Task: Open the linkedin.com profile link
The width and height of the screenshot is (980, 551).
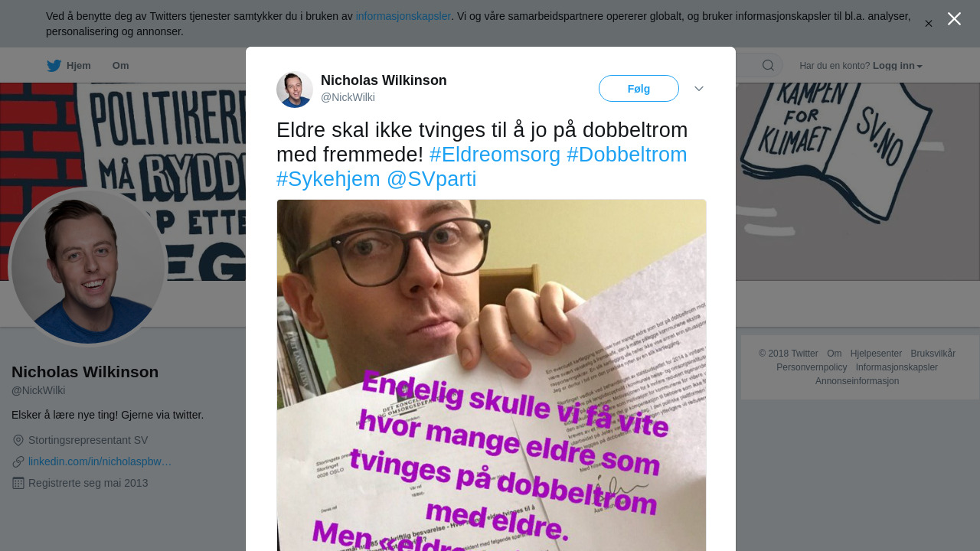Action: click(100, 461)
